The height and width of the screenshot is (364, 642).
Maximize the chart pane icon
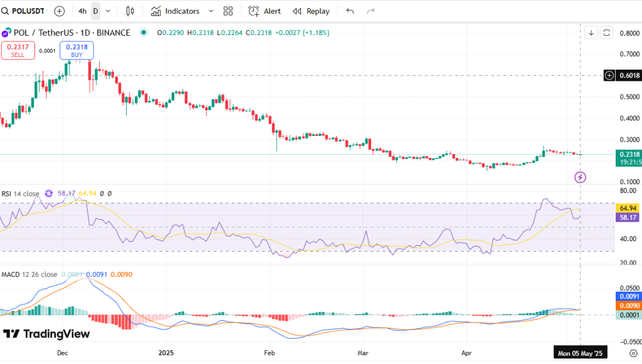pyautogui.click(x=606, y=33)
